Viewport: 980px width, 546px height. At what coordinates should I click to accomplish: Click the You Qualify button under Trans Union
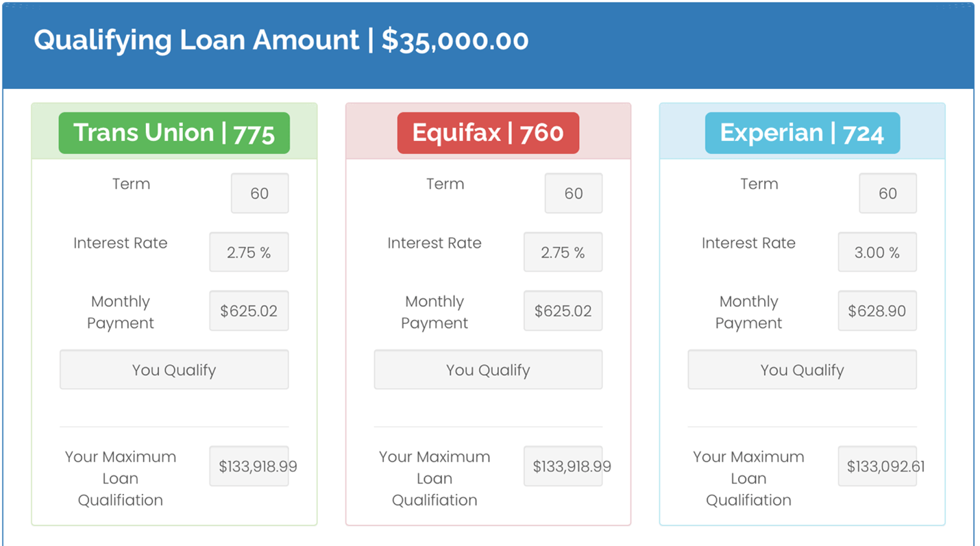pyautogui.click(x=173, y=369)
